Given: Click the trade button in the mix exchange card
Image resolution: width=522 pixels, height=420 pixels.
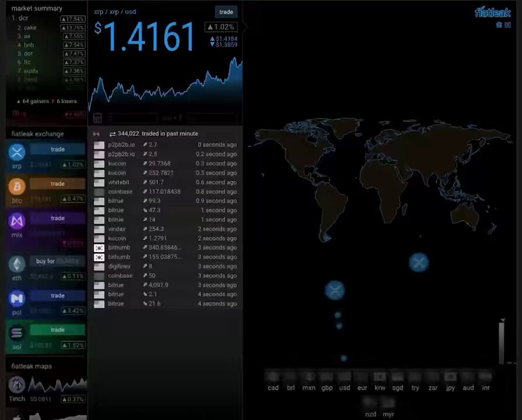Looking at the screenshot, I should [58, 218].
